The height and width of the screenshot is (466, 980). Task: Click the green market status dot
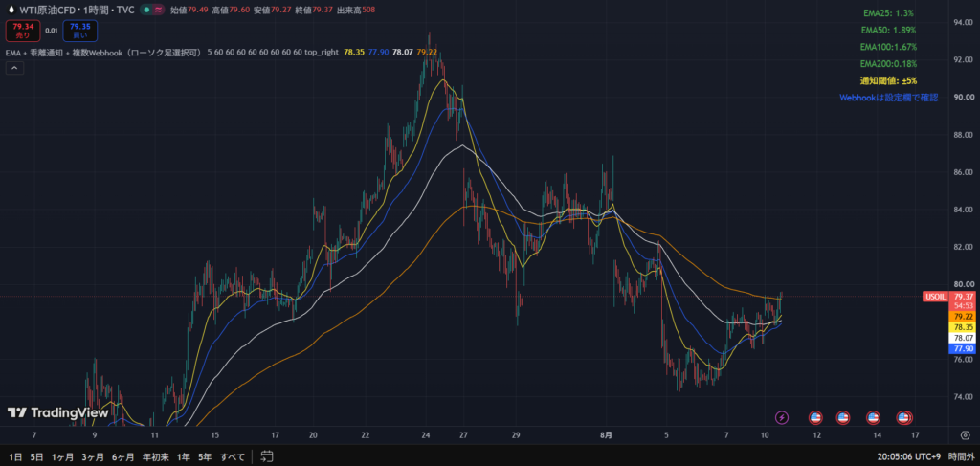146,10
